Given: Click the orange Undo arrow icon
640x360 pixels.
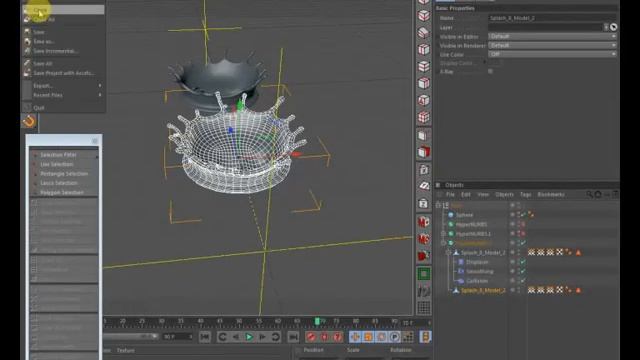Looking at the screenshot, I should [29, 121].
